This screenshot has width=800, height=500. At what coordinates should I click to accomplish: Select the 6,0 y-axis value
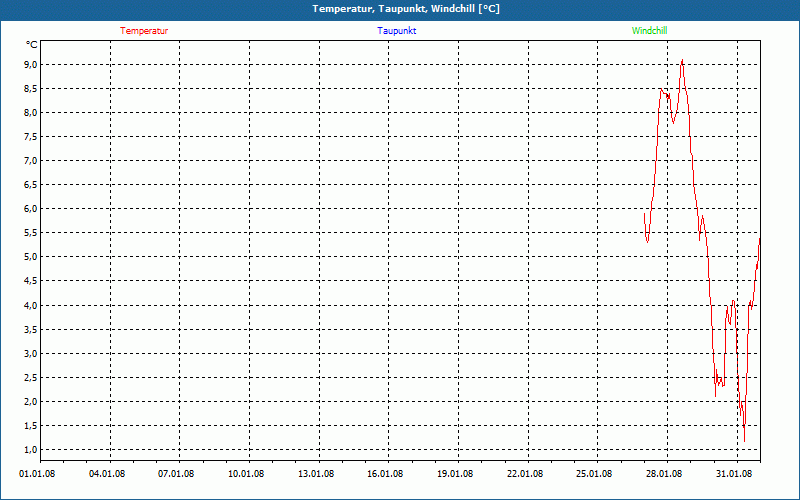31,208
